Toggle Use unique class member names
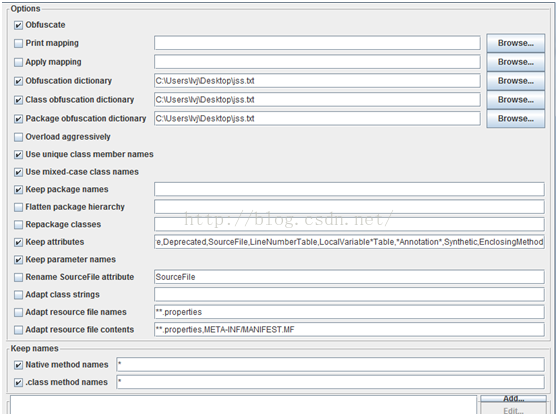Image resolution: width=558 pixels, height=416 pixels. [19, 154]
